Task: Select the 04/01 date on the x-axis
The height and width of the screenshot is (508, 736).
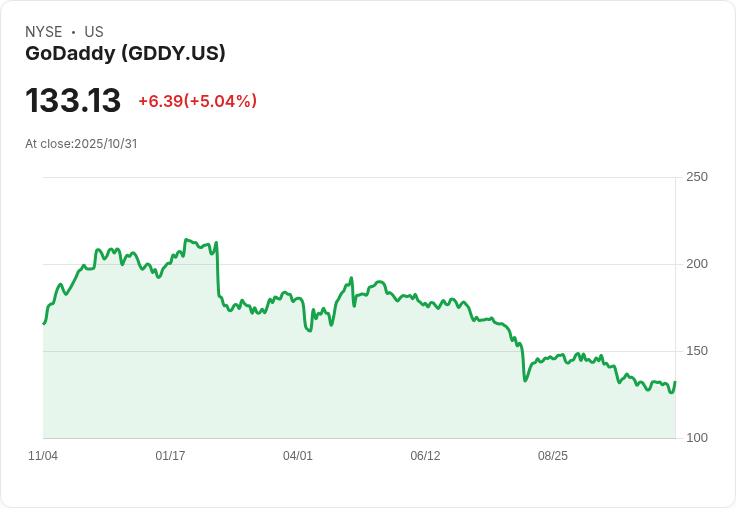Action: (298, 456)
